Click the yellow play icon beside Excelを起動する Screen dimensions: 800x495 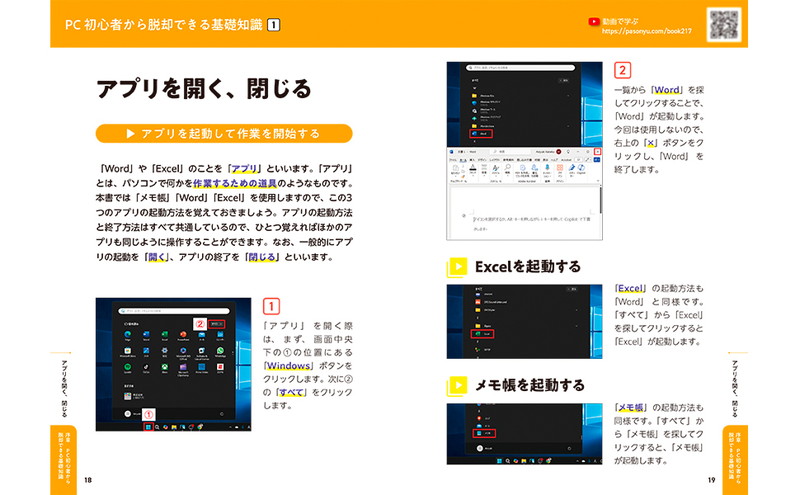(457, 267)
